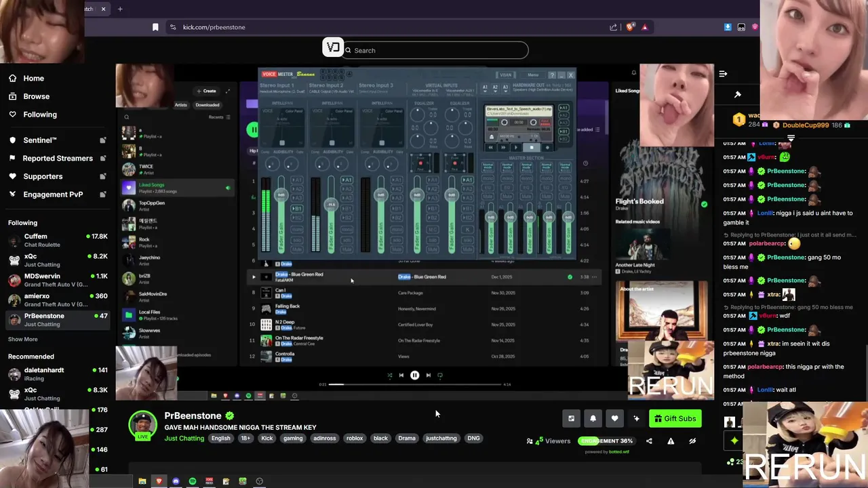Skip to next track in streamed Spotify
The width and height of the screenshot is (868, 488).
428,375
